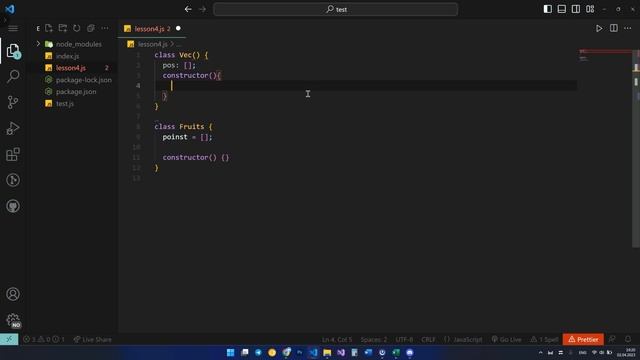Toggle the bottom panel
This screenshot has height=360, width=640.
562,9
